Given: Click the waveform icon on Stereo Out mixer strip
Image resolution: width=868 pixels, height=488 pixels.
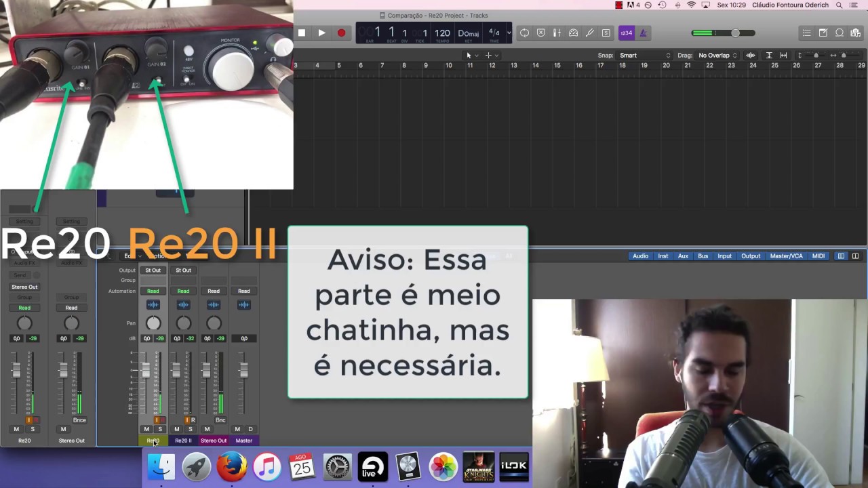Looking at the screenshot, I should pyautogui.click(x=214, y=305).
